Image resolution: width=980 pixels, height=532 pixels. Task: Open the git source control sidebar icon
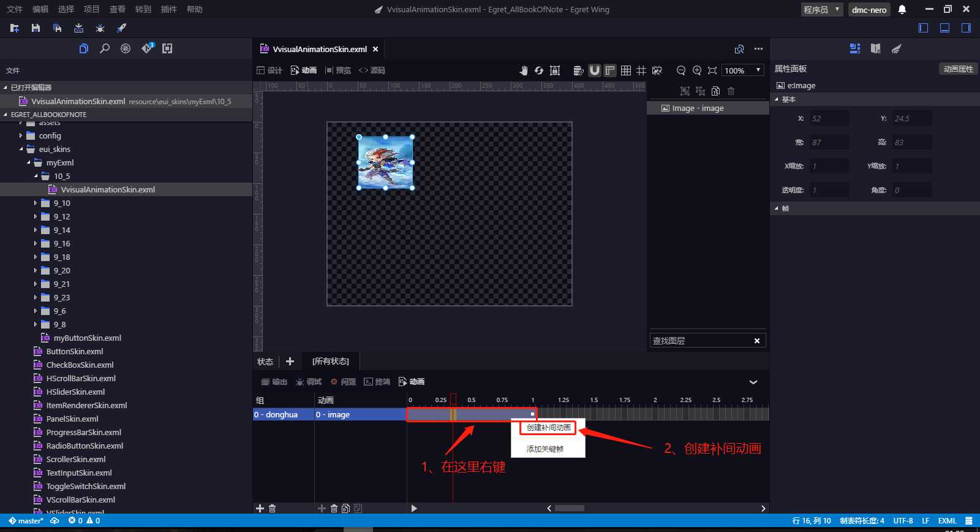click(147, 48)
